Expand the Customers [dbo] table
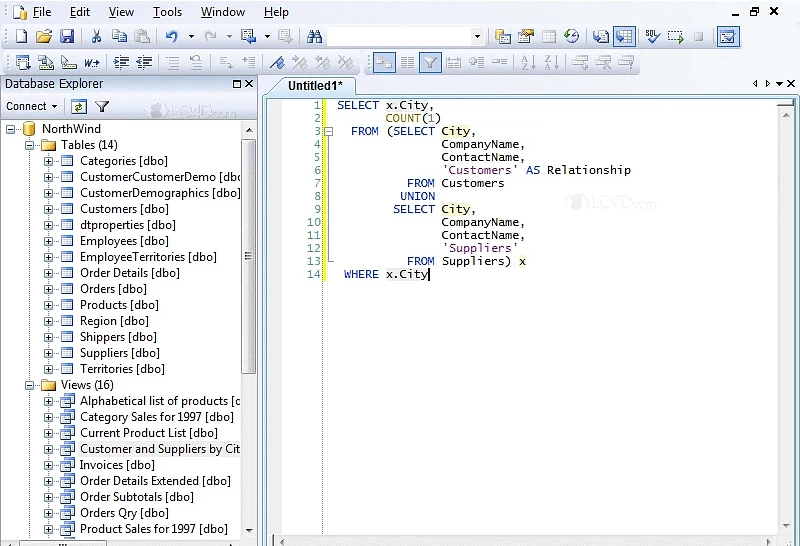 [x=48, y=209]
